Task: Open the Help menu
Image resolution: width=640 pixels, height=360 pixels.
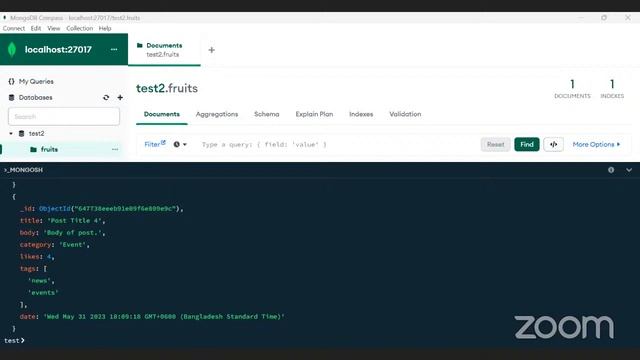Action: tap(105, 28)
